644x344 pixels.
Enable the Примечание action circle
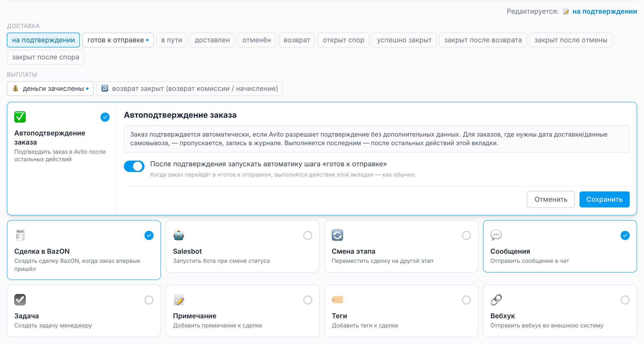(x=308, y=300)
